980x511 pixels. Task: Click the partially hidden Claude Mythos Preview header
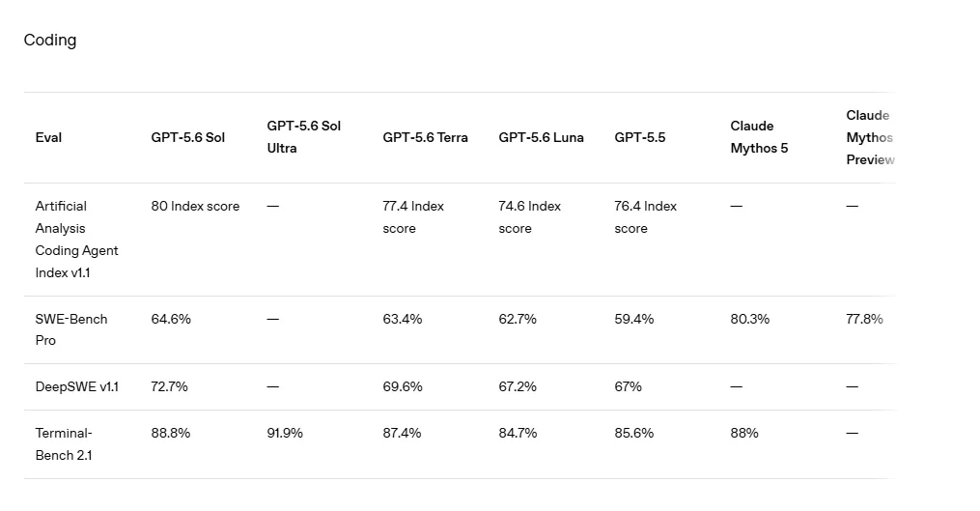point(870,137)
